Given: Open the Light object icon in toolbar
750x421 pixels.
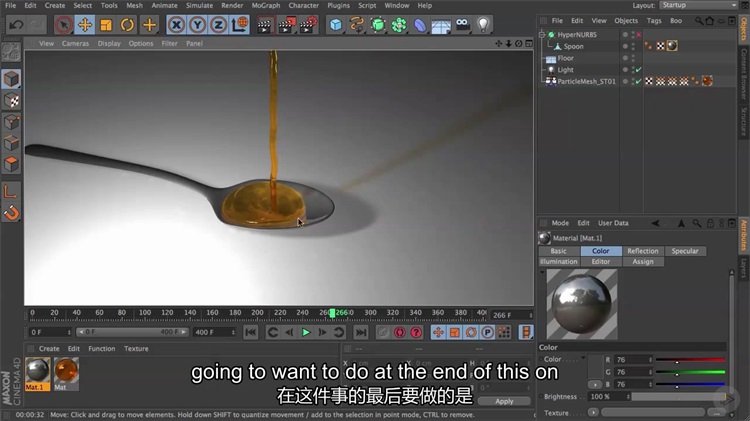Looking at the screenshot, I should point(483,24).
